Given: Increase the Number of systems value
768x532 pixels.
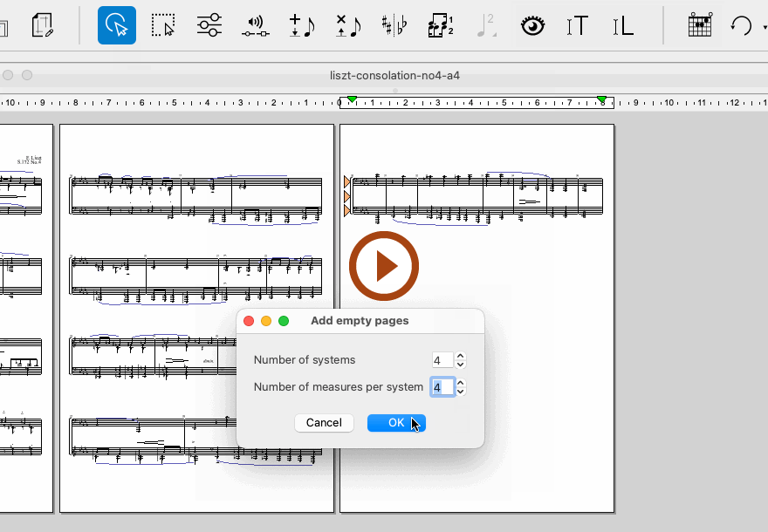Looking at the screenshot, I should (460, 356).
